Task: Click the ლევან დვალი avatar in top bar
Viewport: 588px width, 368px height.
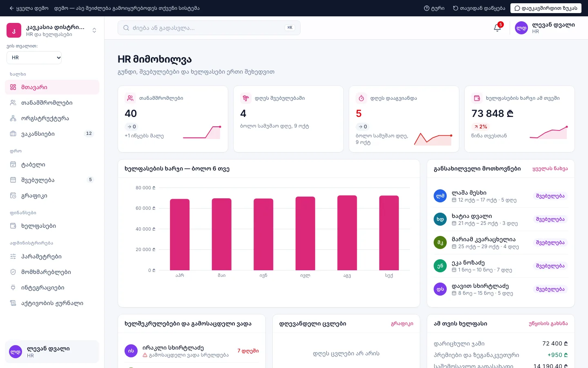Action: click(x=521, y=28)
